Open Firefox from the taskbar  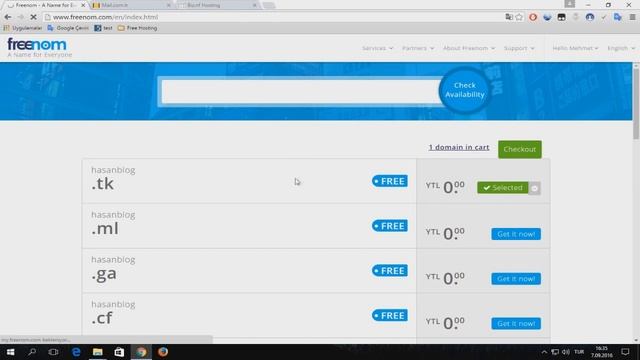pyautogui.click(x=163, y=352)
